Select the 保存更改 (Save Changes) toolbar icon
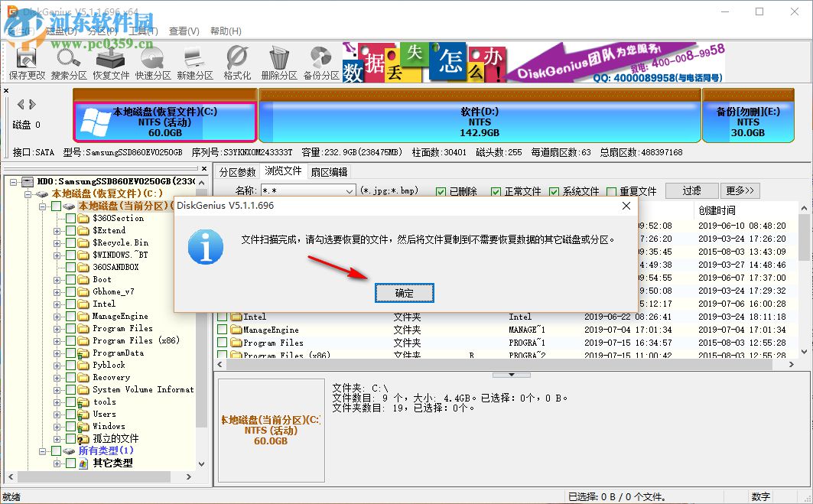The height and width of the screenshot is (504, 813). pyautogui.click(x=27, y=61)
